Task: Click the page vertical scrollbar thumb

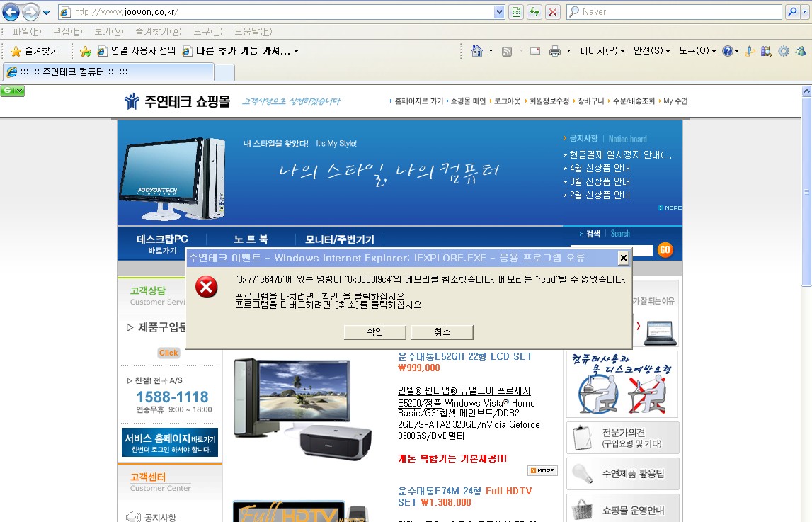Action: [x=806, y=192]
